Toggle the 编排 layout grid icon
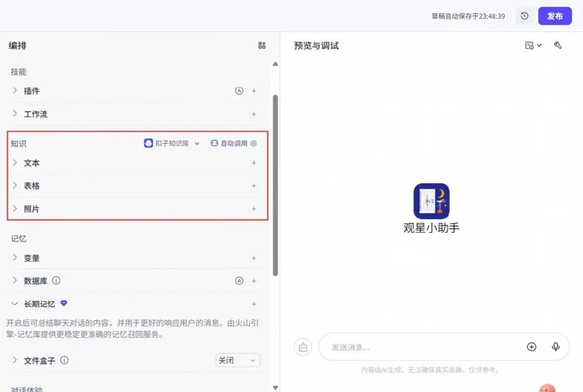 coord(262,45)
